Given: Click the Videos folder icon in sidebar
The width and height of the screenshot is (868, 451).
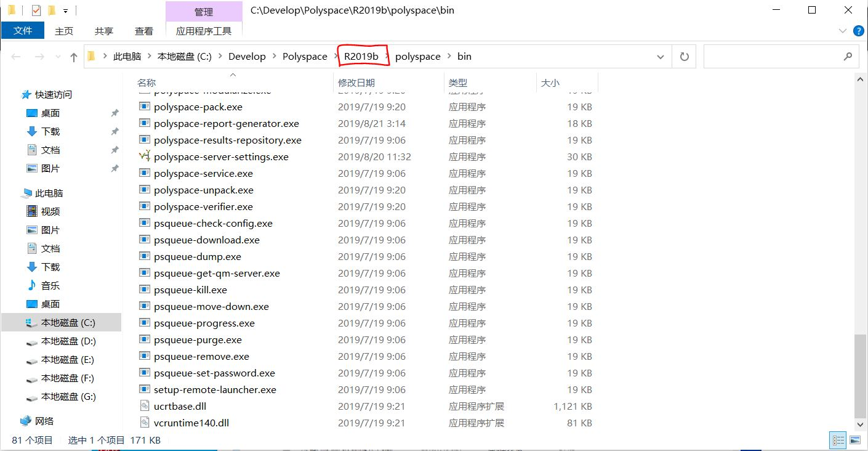Looking at the screenshot, I should click(32, 211).
